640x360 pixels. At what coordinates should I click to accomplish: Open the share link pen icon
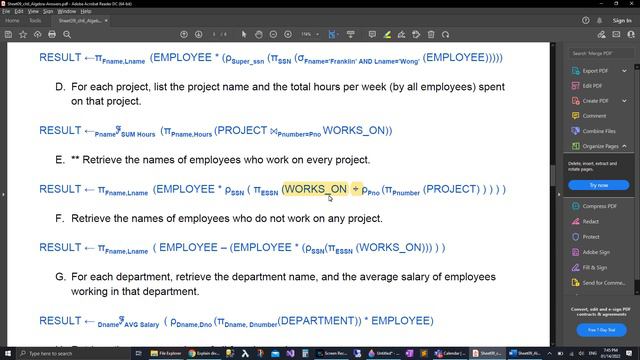point(601,35)
